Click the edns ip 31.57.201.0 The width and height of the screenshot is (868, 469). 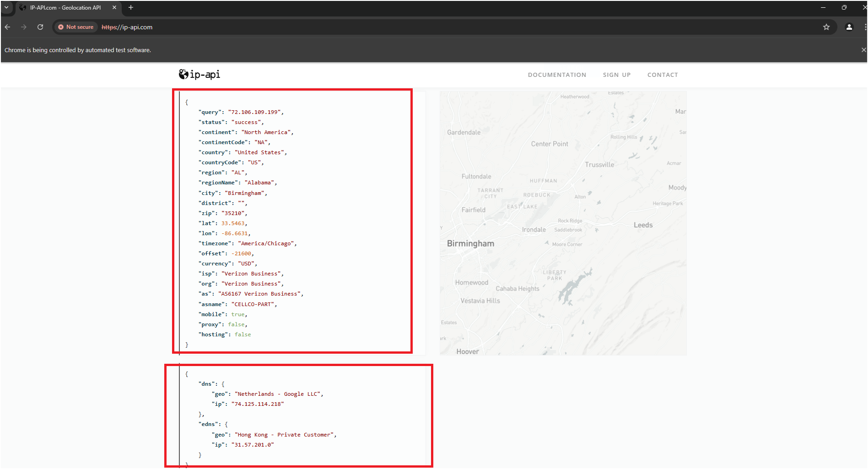tap(253, 445)
